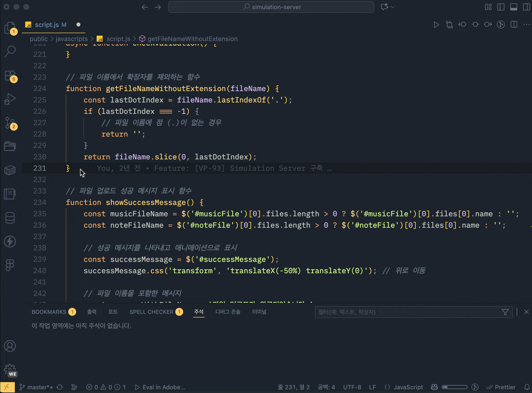The image size is (532, 393).
Task: Open the Extensions view with badge 5
Action: 10,75
